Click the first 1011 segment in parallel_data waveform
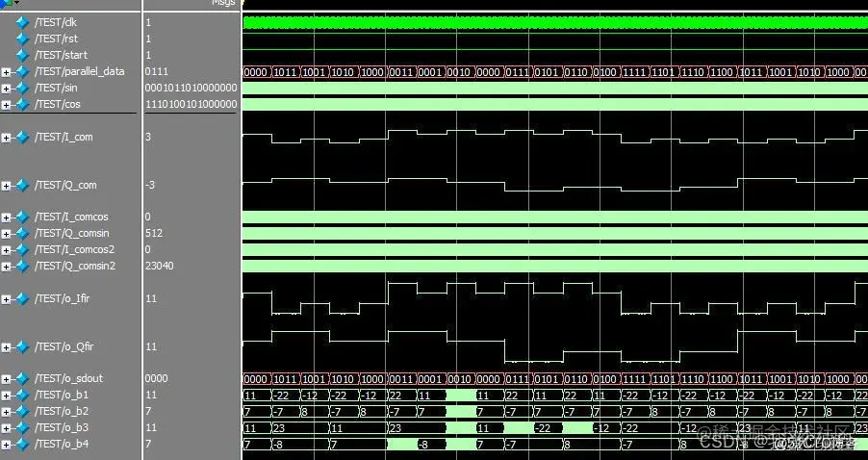Screen dimensions: 868x460 [x=286, y=72]
